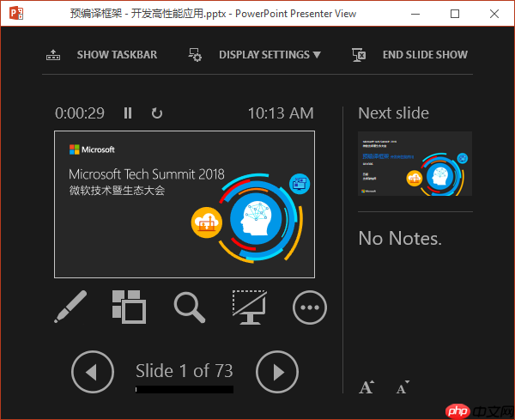Increase the notes text size

pyautogui.click(x=367, y=387)
